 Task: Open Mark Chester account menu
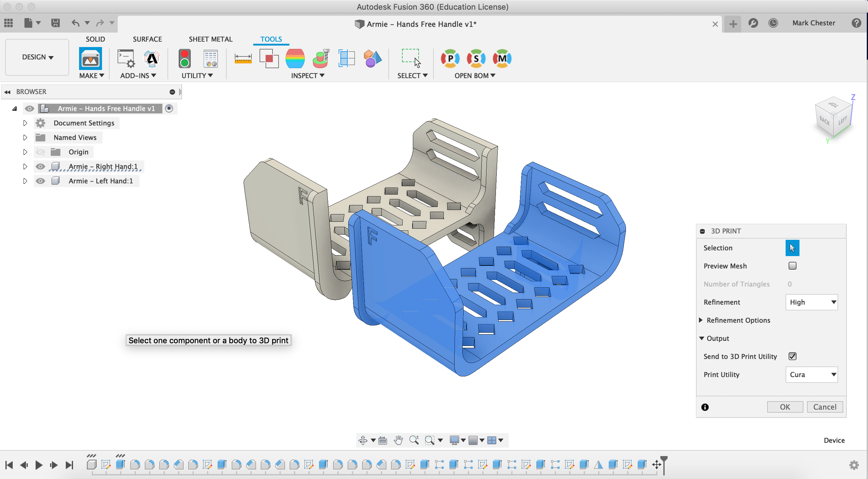click(813, 23)
